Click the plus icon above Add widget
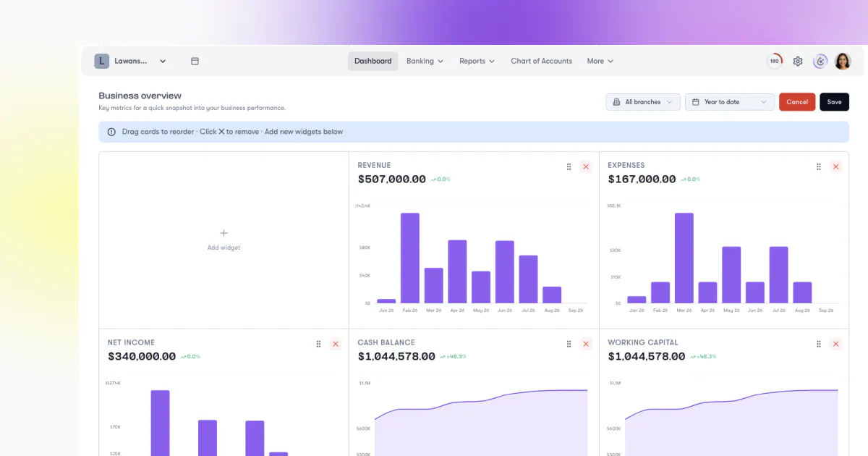868x456 pixels. click(x=224, y=233)
